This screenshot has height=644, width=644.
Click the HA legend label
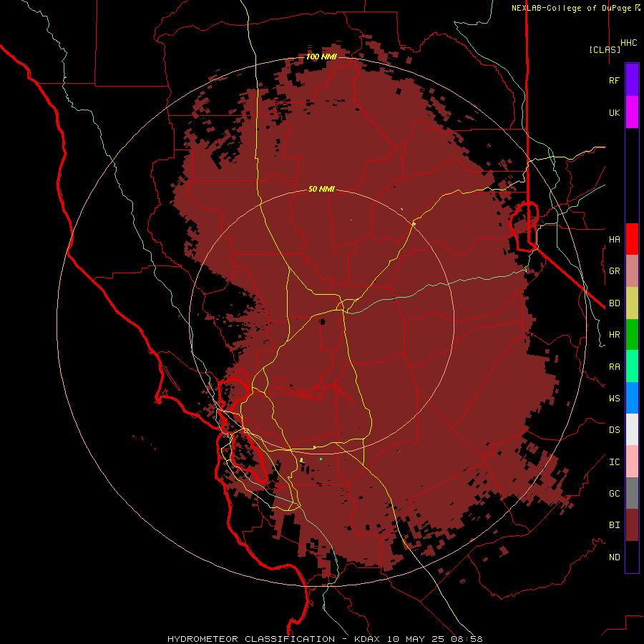[614, 240]
